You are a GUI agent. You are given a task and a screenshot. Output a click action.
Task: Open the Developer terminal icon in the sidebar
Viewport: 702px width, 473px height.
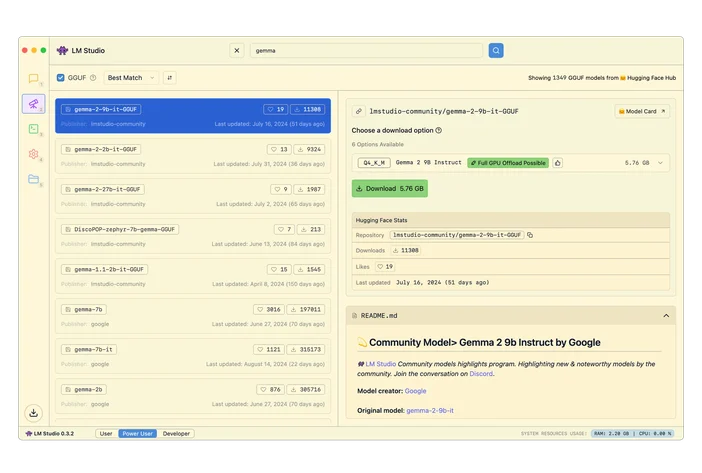pyautogui.click(x=33, y=129)
